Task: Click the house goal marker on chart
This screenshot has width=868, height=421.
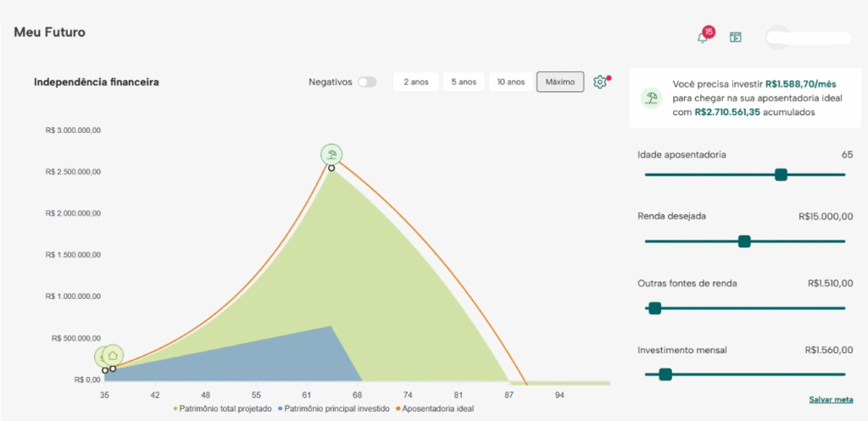Action: 113,356
